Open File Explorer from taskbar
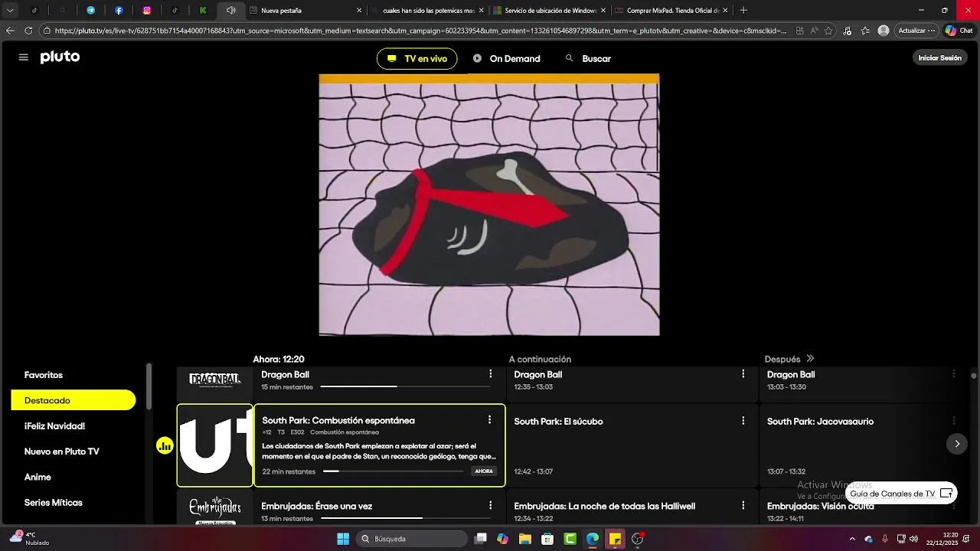Viewport: 980px width, 551px height. [x=525, y=539]
